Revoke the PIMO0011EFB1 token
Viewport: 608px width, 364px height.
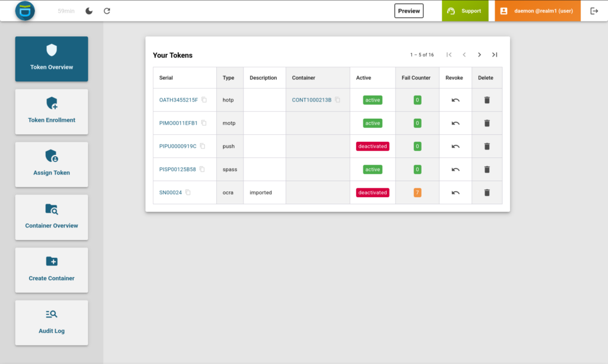click(x=455, y=123)
